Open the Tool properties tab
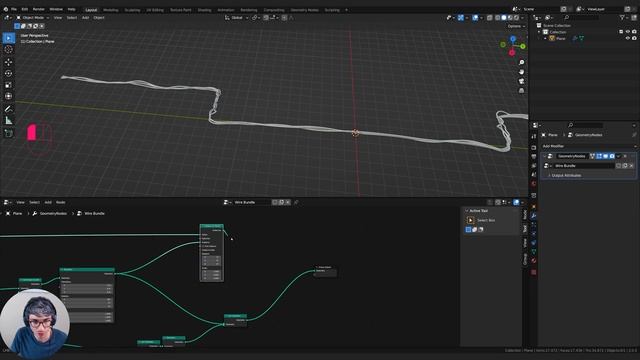This screenshot has height=360, width=640. click(533, 136)
